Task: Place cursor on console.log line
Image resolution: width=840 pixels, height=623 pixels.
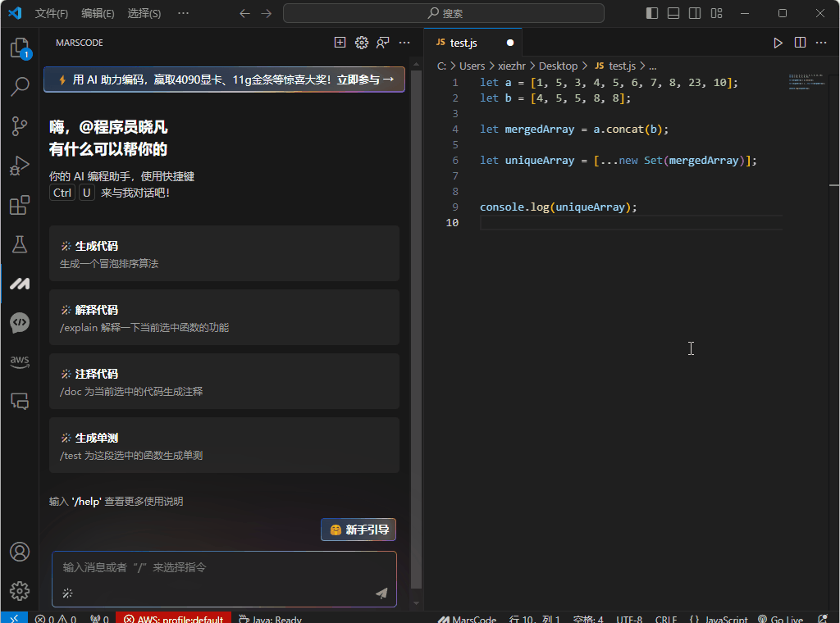Action: pyautogui.click(x=558, y=207)
